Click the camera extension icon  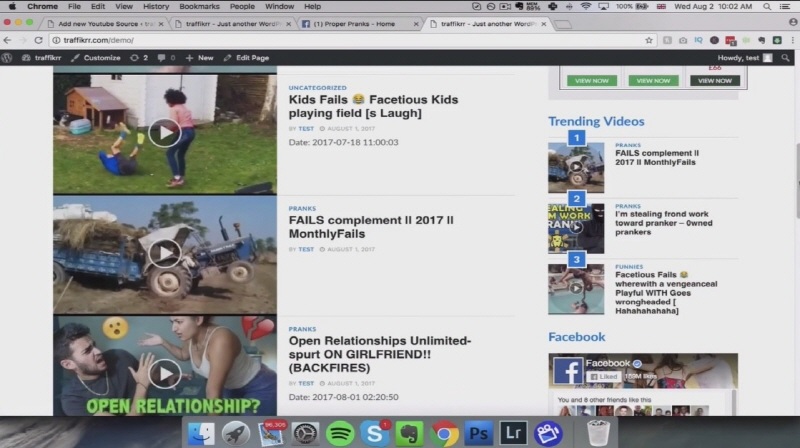pos(683,40)
